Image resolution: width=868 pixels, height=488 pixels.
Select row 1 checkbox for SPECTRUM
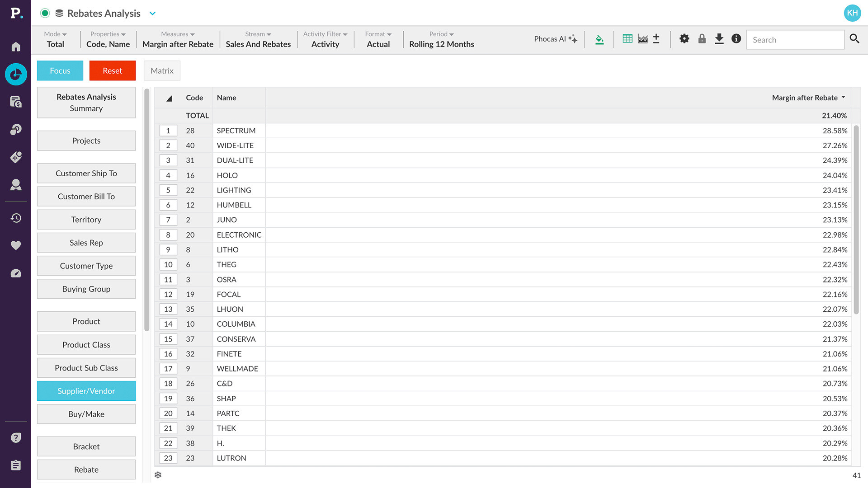(168, 131)
